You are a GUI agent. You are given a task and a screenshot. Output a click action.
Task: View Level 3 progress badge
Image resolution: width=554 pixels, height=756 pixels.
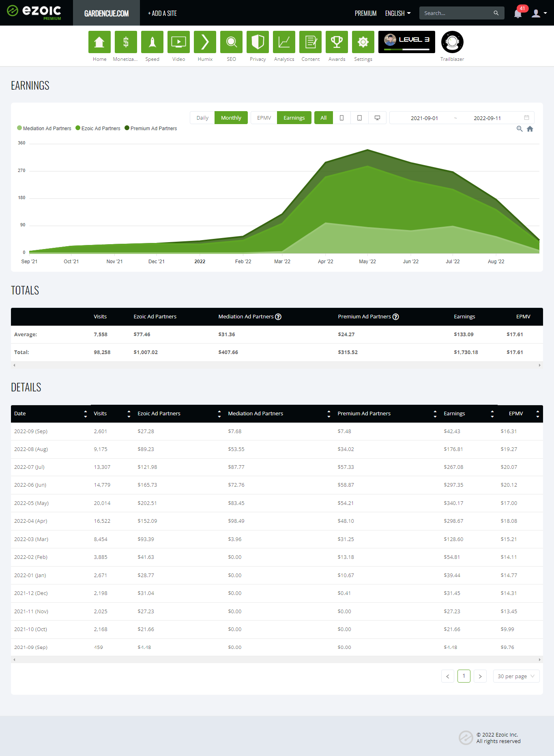(x=407, y=42)
